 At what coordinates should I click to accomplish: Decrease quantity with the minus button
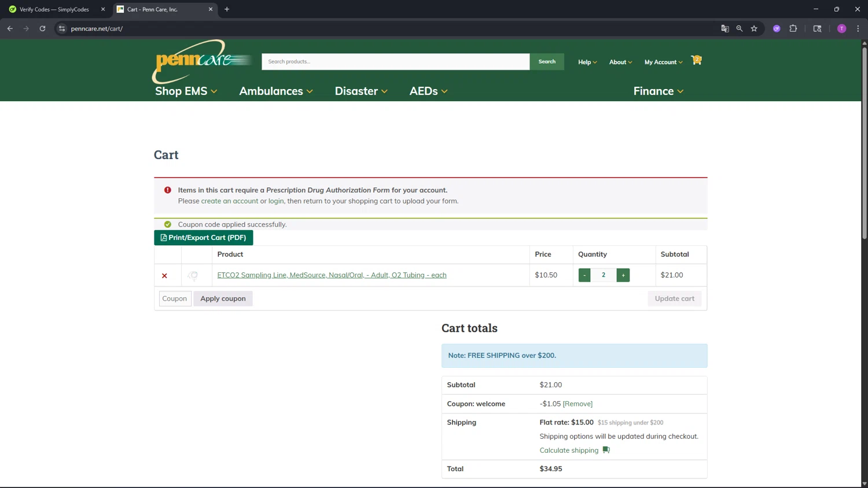pos(584,275)
